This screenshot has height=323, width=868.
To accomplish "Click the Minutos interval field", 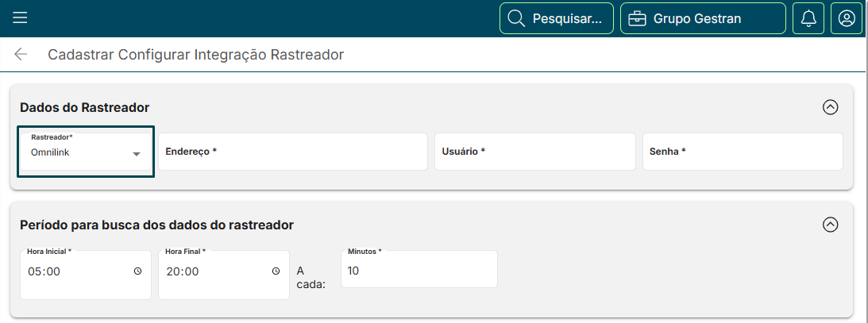I will tap(419, 271).
